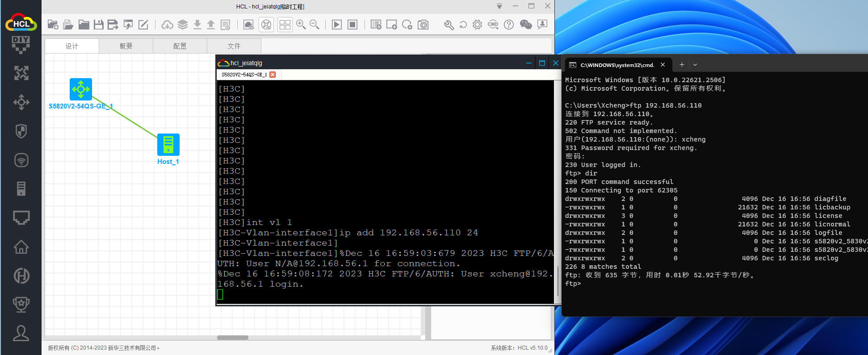The image size is (868, 355).
Task: Click 'ip add 192.168.56.110 24' command line
Action: tap(408, 233)
